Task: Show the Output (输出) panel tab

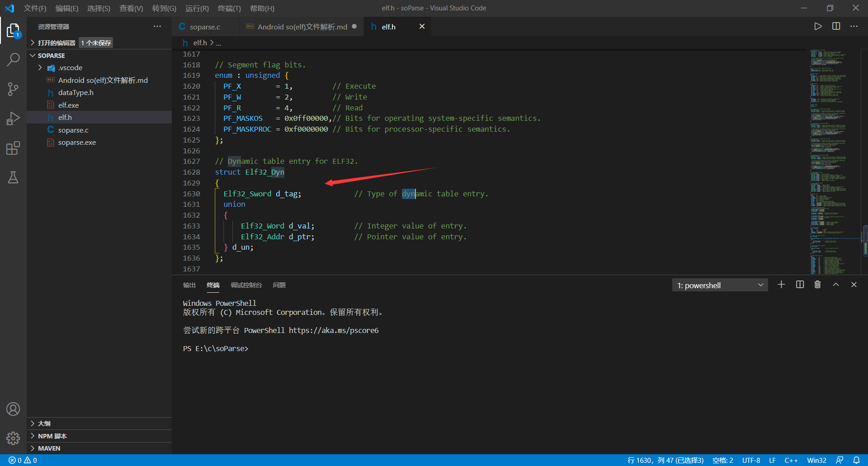Action: [x=189, y=285]
